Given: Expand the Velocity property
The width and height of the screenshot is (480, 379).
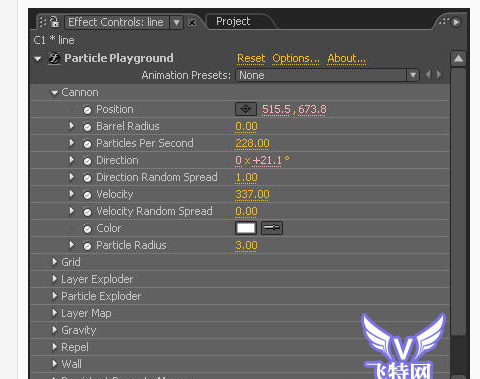Looking at the screenshot, I should [72, 194].
